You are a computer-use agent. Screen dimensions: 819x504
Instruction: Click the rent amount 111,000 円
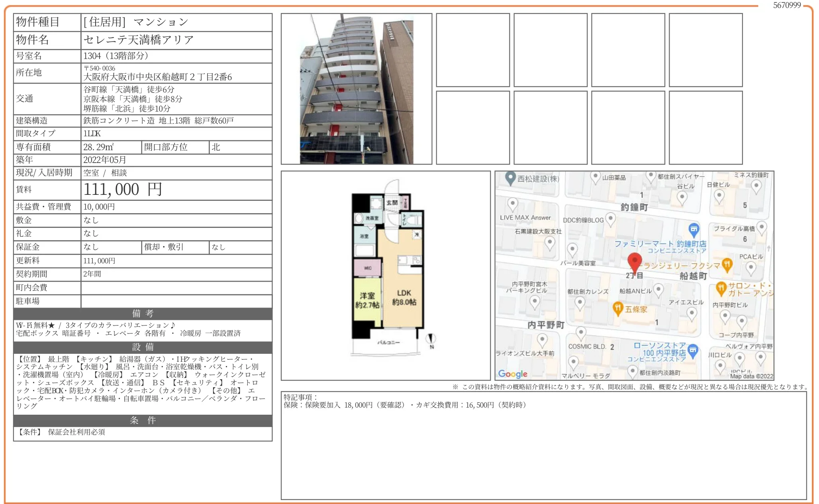[123, 190]
